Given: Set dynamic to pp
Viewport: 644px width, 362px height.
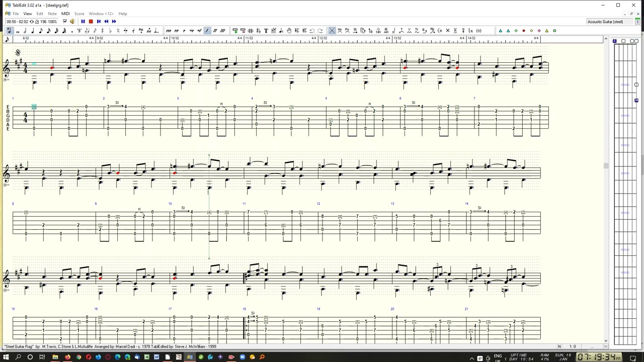Looking at the screenshot, I should [176, 31].
